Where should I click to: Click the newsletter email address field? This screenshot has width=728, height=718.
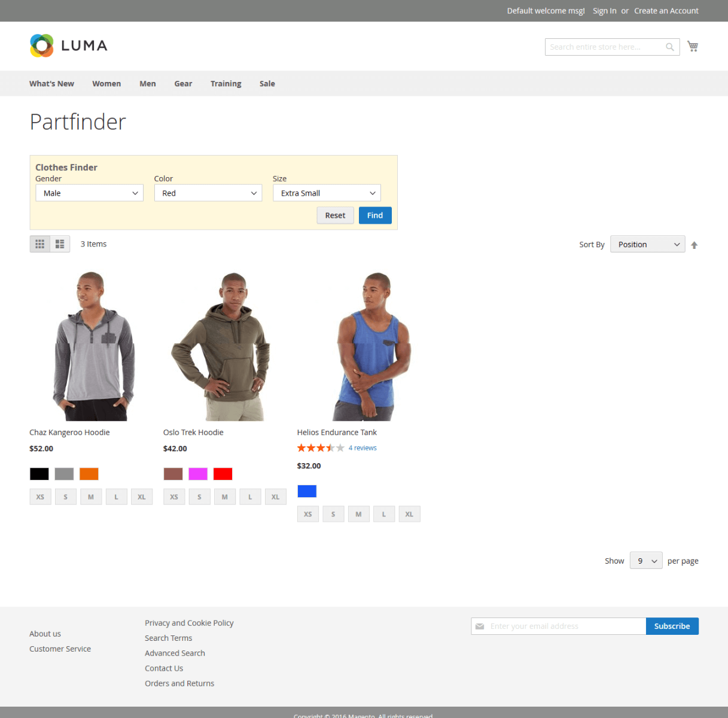565,626
